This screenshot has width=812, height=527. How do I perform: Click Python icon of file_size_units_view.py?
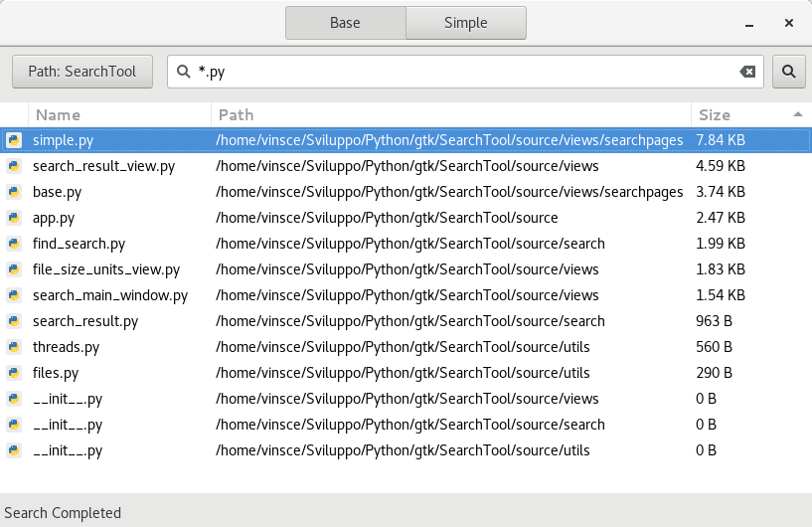14,269
